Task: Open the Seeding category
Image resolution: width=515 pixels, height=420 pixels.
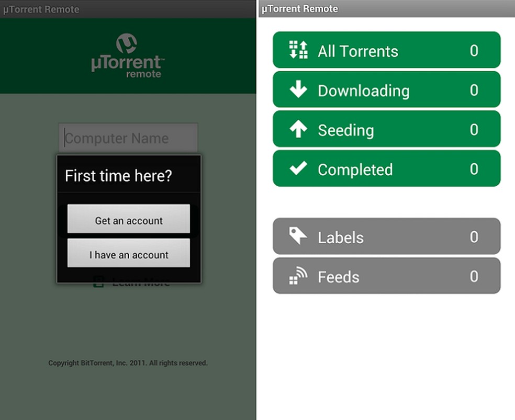Action: pyautogui.click(x=387, y=129)
